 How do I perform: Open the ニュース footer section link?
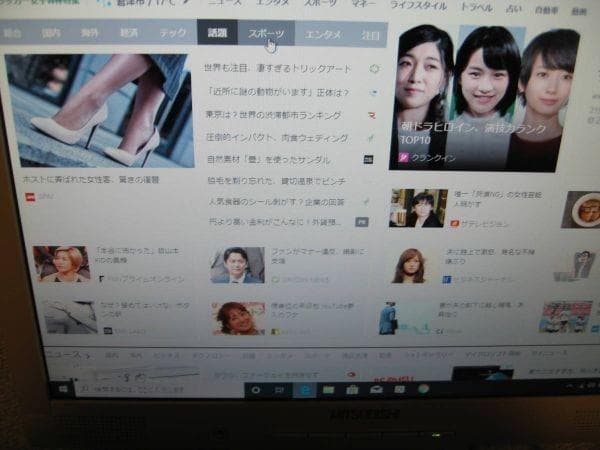coord(64,354)
